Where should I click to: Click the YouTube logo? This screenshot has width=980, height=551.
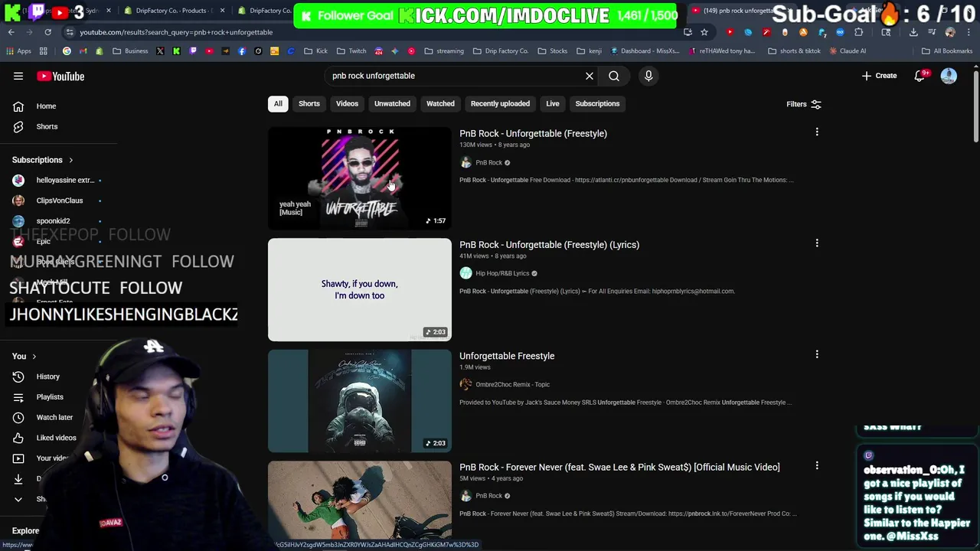click(60, 76)
